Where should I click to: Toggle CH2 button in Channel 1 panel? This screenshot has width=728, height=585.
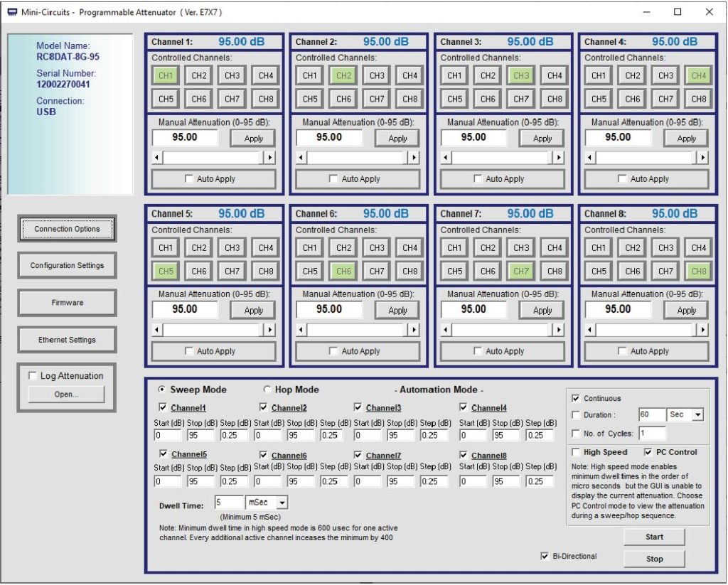tap(199, 75)
